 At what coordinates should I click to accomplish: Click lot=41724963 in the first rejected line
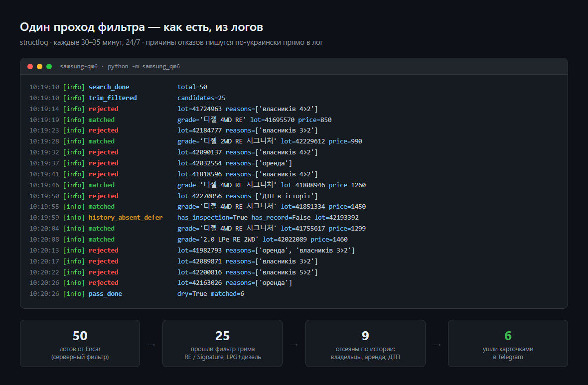199,109
